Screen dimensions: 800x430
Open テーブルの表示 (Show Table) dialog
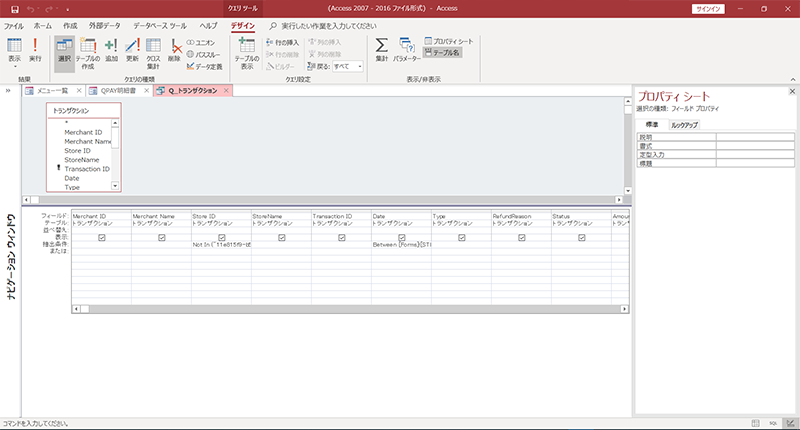point(247,50)
